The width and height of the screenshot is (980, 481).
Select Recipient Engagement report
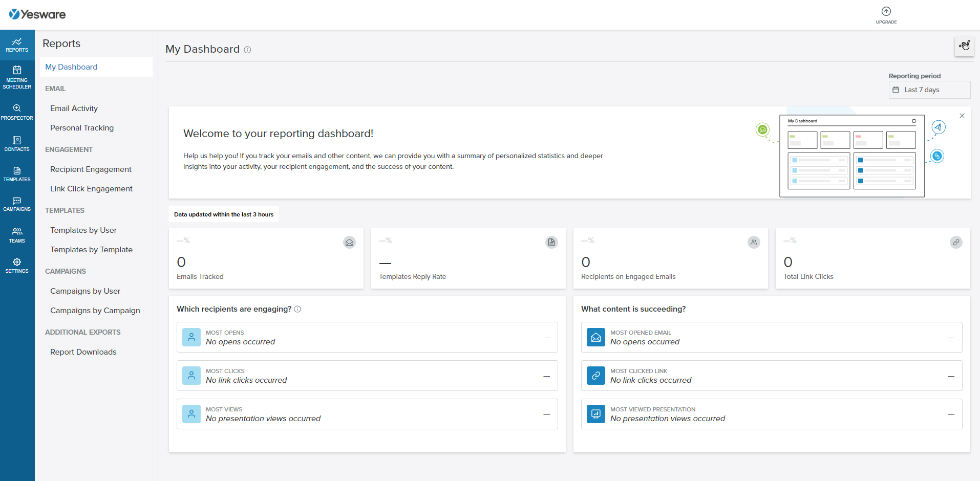tap(91, 169)
